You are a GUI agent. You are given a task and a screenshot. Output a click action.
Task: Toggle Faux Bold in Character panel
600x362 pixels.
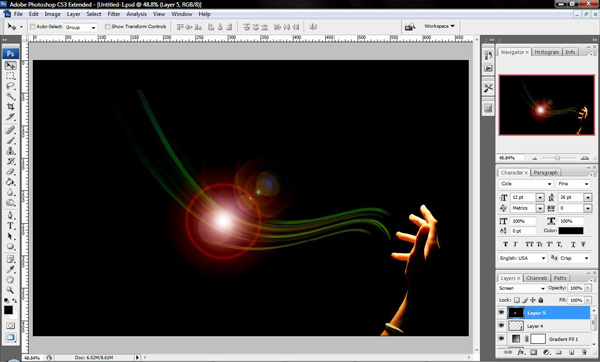click(505, 244)
